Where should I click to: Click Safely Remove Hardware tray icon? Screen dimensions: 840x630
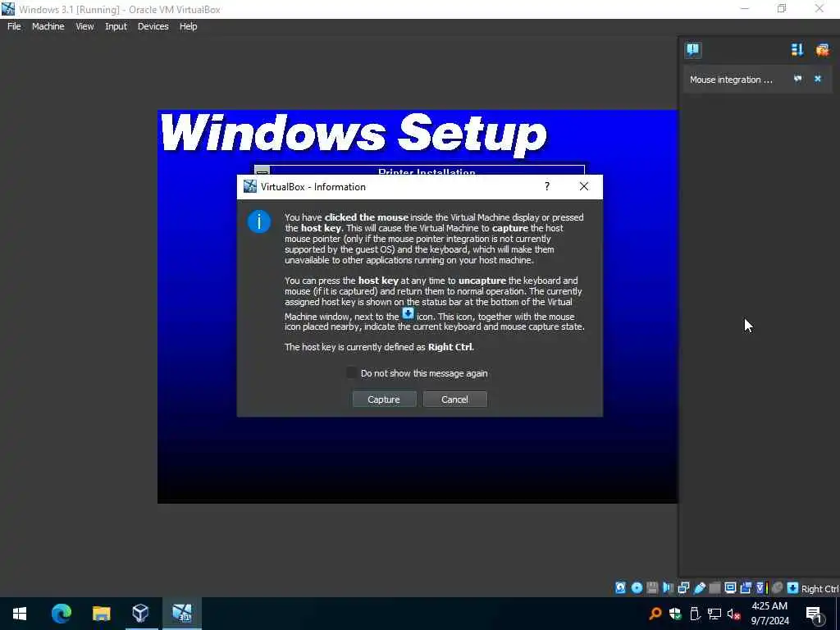coord(695,614)
